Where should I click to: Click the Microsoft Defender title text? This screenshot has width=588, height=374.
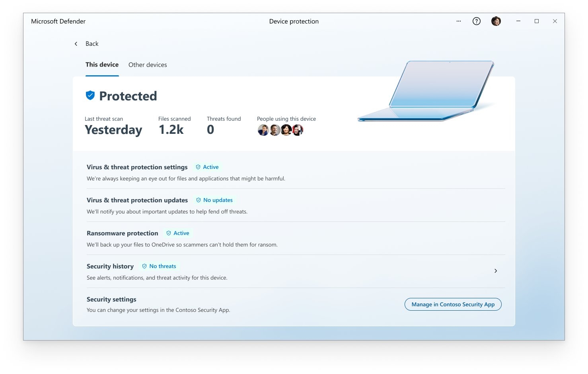click(x=58, y=22)
